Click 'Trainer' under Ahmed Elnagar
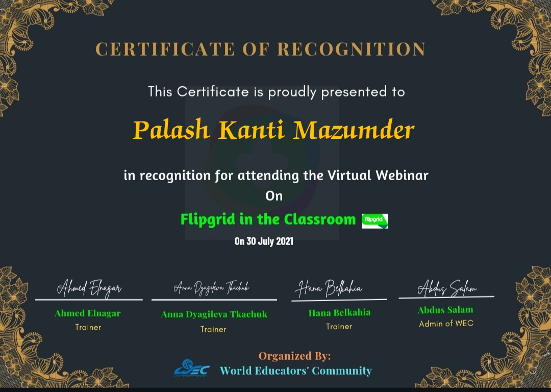 pos(88,327)
